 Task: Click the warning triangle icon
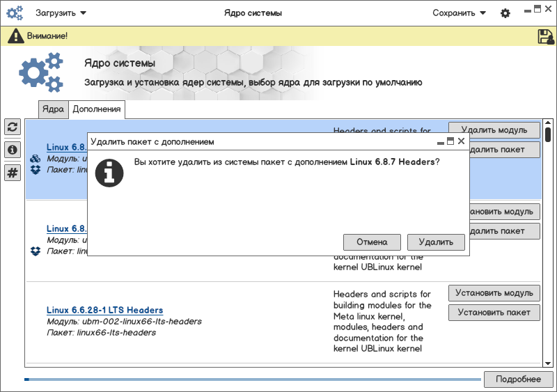coord(15,36)
